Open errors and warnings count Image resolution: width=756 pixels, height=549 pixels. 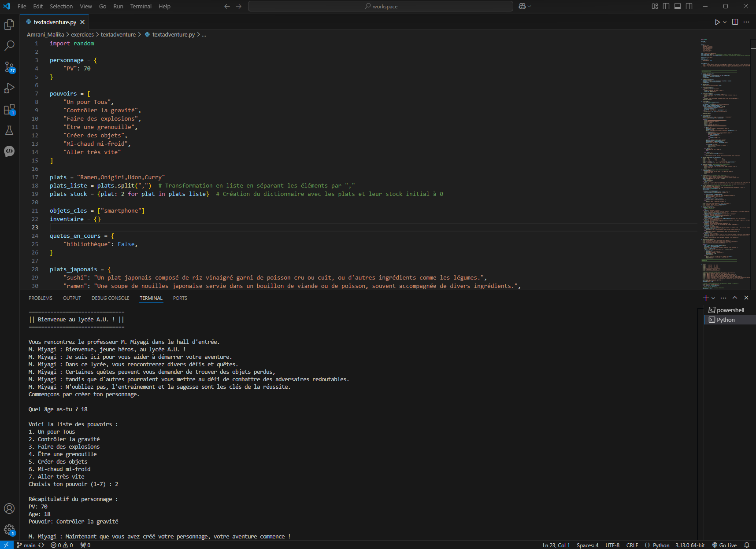62,545
